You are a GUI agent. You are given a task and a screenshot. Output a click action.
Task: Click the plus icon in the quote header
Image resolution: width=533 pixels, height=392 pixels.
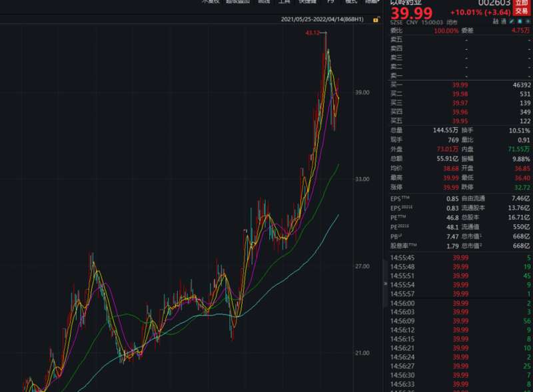point(528,22)
